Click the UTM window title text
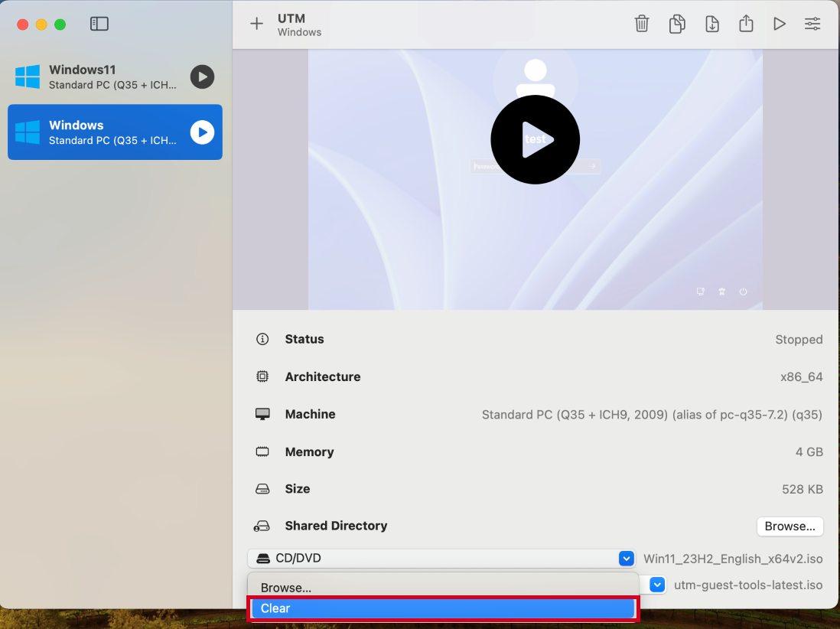 point(291,18)
